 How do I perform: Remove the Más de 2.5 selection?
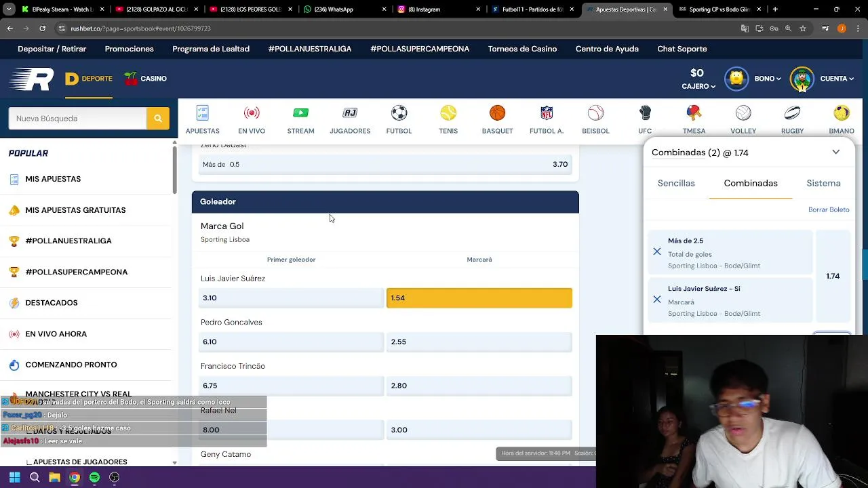[657, 251]
